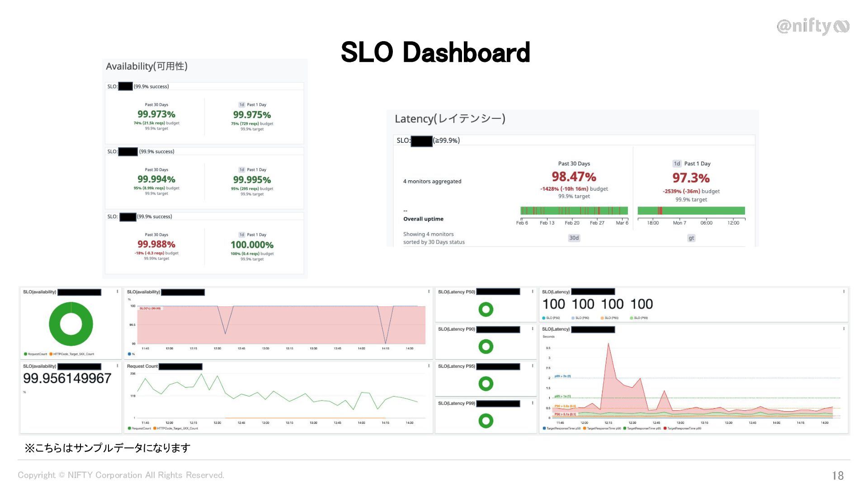This screenshot has width=868, height=488.
Task: Expand options menu on SLO(Latency P95) widget
Action: point(533,366)
